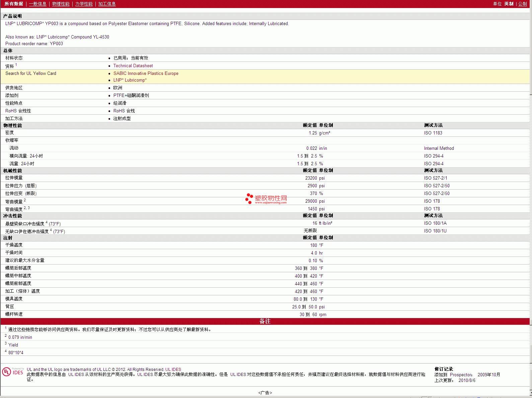Image resolution: width=532 pixels, height=398 pixels.
Task: Select the 所有数据 tab
Action: click(14, 4)
